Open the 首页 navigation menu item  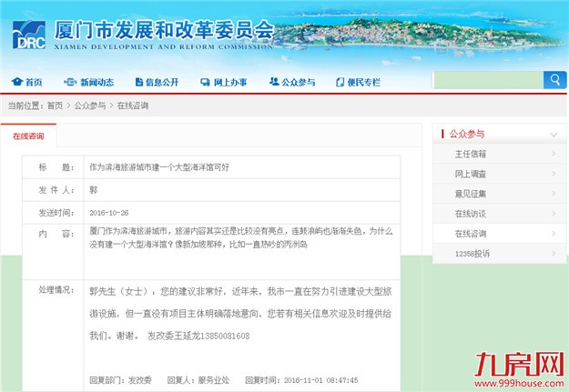point(34,83)
